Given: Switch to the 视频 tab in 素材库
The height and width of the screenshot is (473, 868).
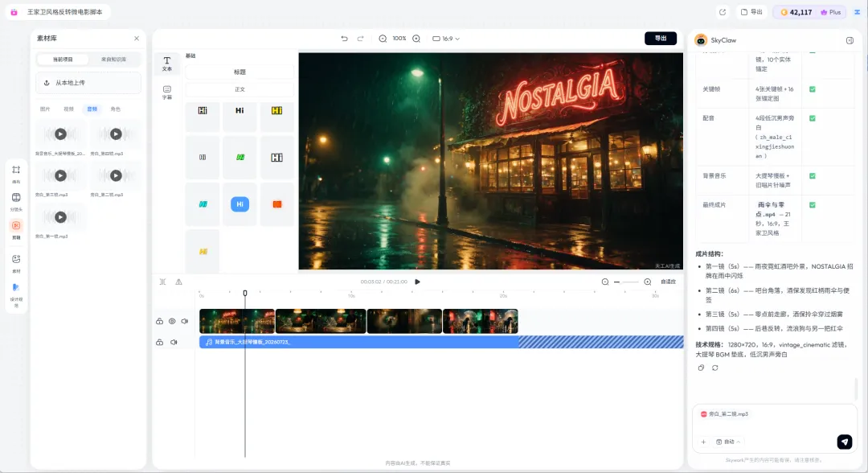Looking at the screenshot, I should coord(68,109).
